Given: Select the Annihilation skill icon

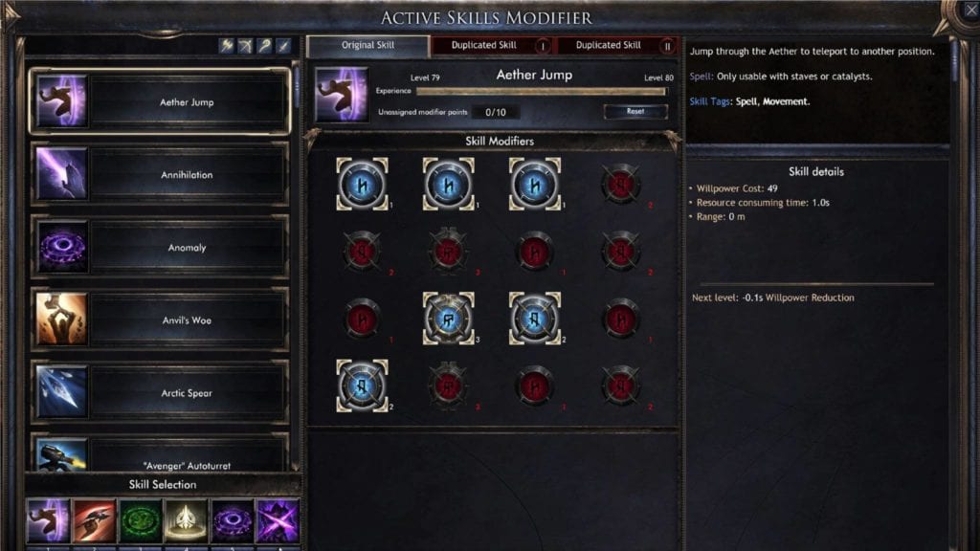Looking at the screenshot, I should tap(62, 174).
